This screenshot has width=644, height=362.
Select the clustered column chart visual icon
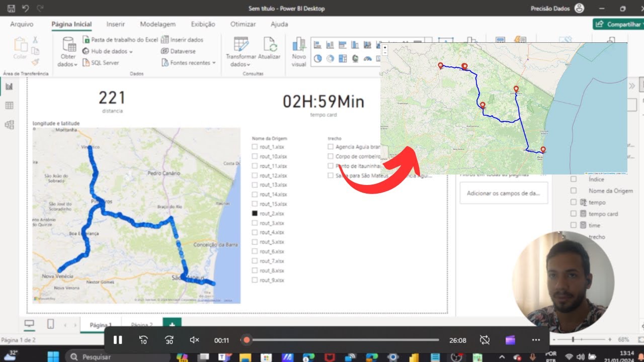pos(355,45)
